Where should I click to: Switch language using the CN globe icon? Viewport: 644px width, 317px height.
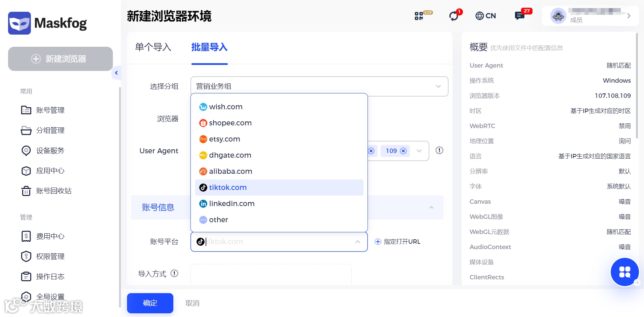[x=485, y=15]
